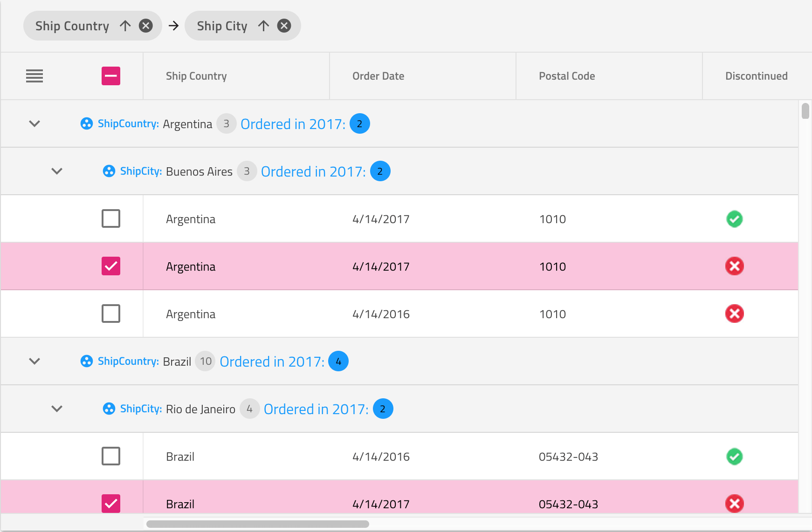Click the horizontal scrollbar thumb
Viewport: 812px width, 532px height.
[x=257, y=524]
